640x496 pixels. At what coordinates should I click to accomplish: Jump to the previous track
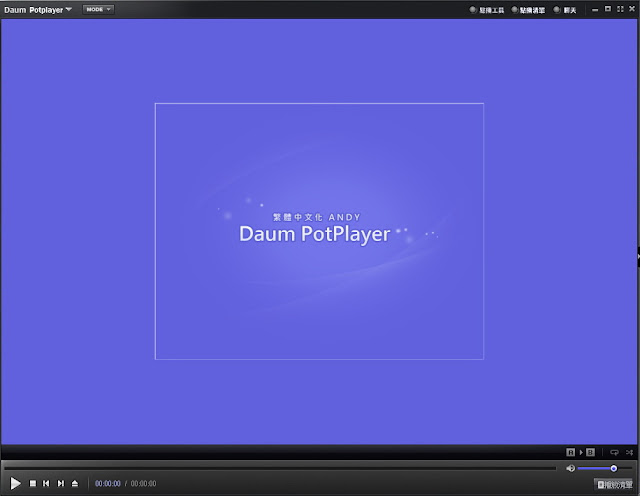point(46,483)
